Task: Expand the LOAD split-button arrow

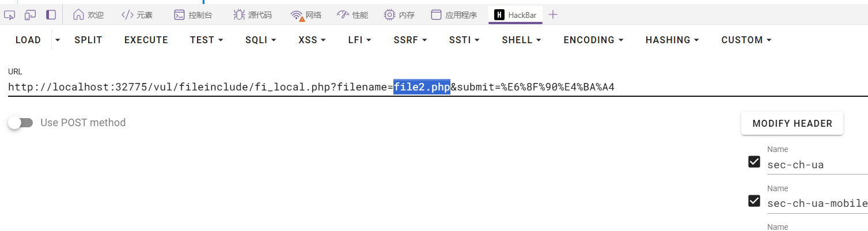Action: pos(57,40)
